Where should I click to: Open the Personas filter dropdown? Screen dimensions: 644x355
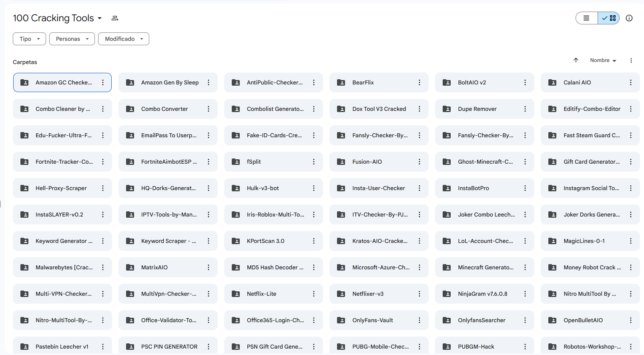coord(72,39)
